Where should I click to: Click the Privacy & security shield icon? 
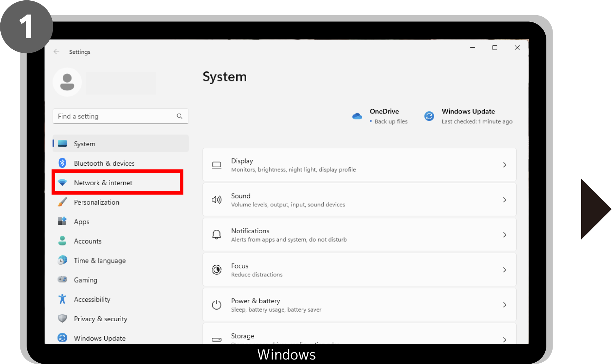coord(63,318)
